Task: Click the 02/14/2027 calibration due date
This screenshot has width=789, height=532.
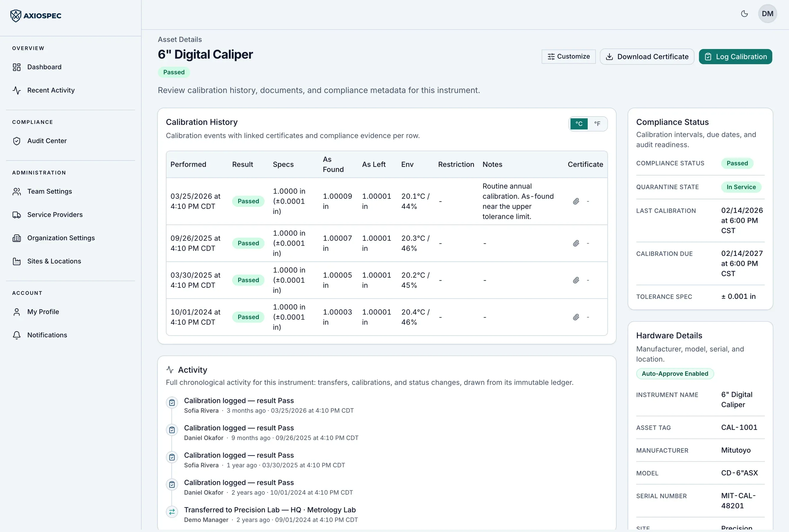Action: [x=742, y=264]
